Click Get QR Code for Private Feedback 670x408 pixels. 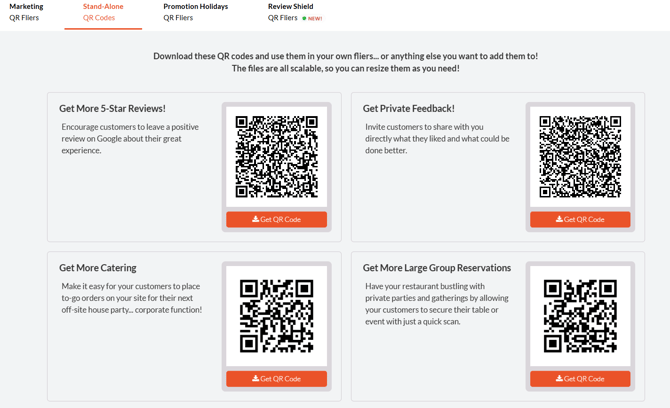(580, 219)
